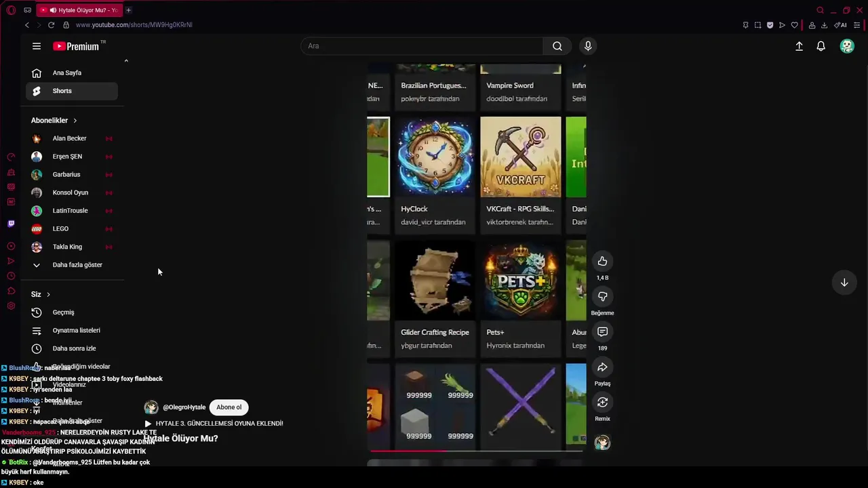The height and width of the screenshot is (488, 868).
Task: Open the Konsol Oyun channel
Action: (72, 192)
